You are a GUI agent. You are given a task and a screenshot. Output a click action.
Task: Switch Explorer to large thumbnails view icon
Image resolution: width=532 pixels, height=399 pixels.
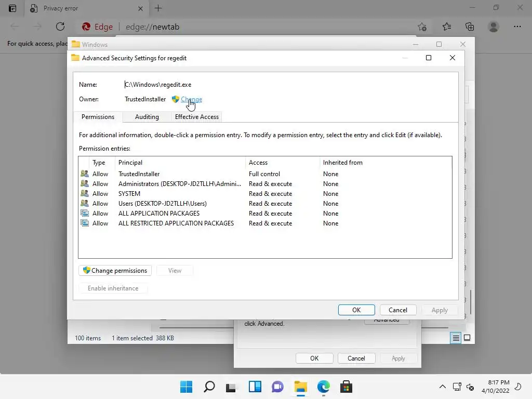click(x=467, y=338)
